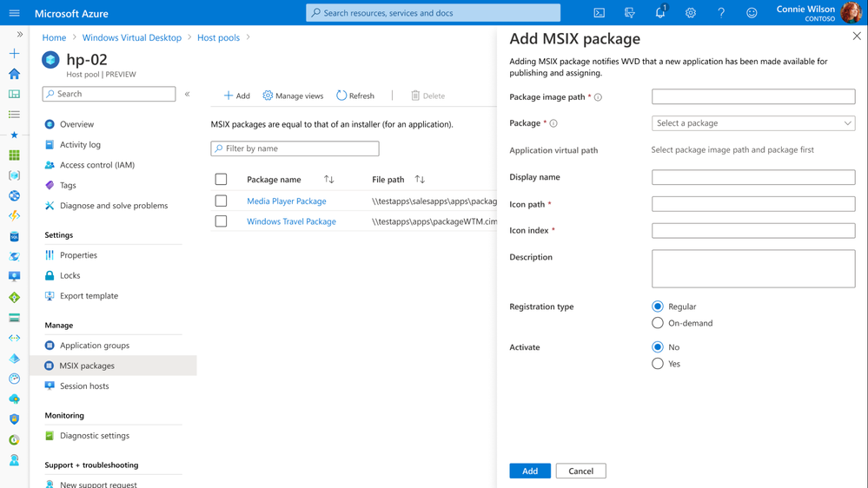This screenshot has height=488, width=868.
Task: Open portal settings gear icon
Action: [690, 13]
